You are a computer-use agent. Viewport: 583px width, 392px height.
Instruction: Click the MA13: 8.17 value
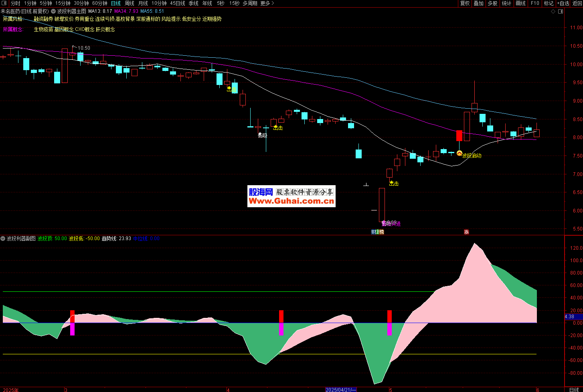(100, 11)
